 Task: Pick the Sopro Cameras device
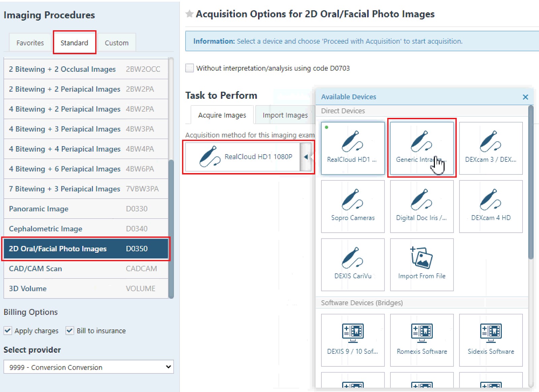pos(353,206)
